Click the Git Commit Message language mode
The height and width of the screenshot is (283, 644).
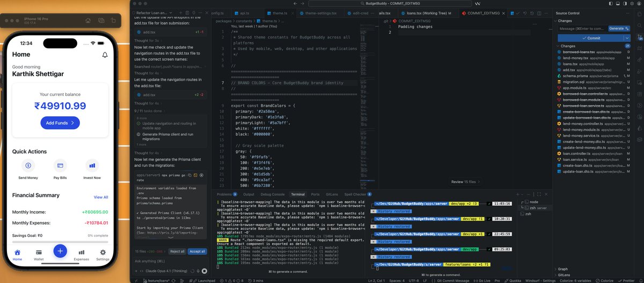click(454, 280)
